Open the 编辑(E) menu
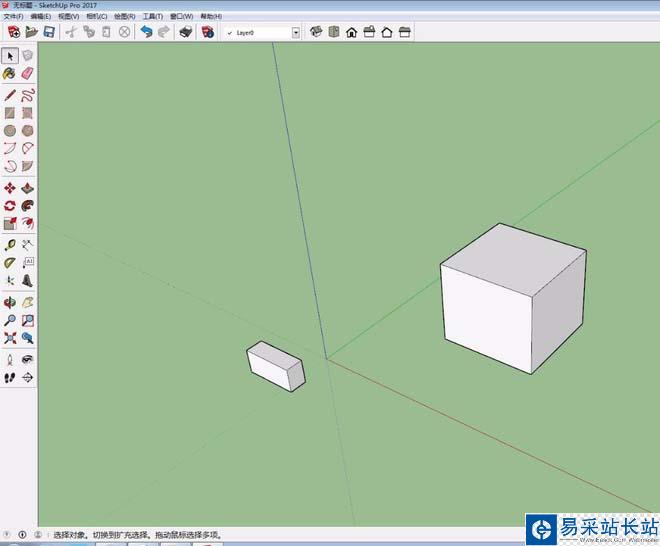 tap(41, 16)
